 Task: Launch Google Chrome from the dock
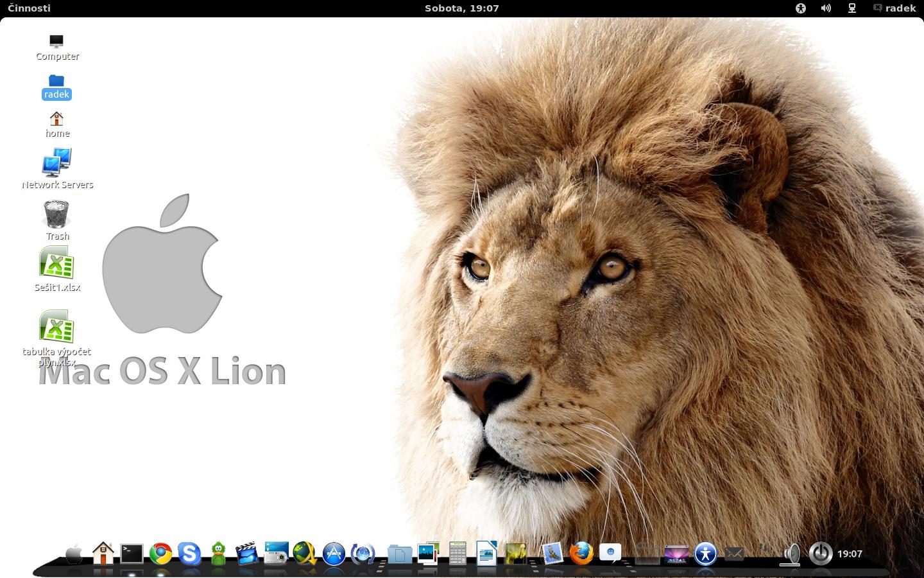point(160,553)
